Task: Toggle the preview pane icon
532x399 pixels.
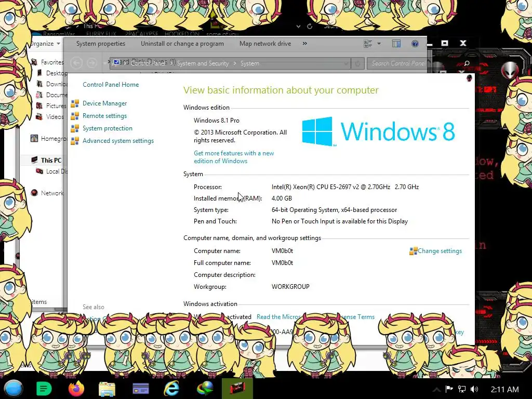Action: click(396, 44)
